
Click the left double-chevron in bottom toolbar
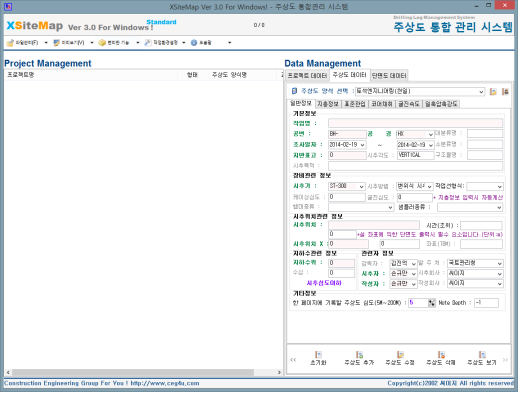point(293,360)
